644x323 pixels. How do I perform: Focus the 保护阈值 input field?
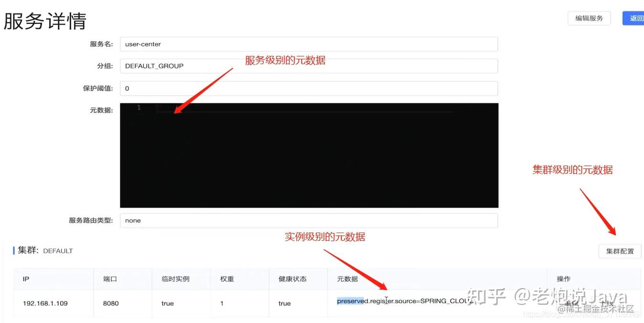[x=308, y=89]
